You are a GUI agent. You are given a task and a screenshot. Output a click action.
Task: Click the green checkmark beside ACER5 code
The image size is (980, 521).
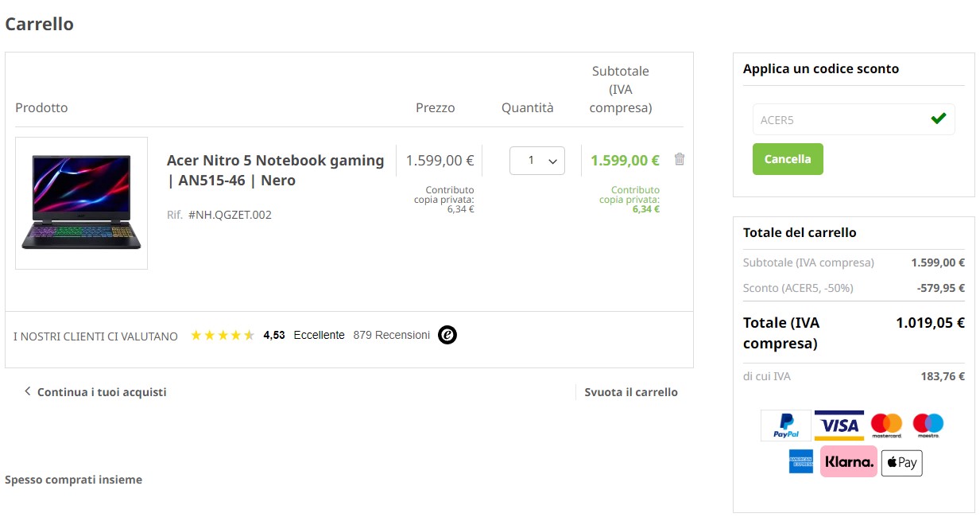click(938, 119)
